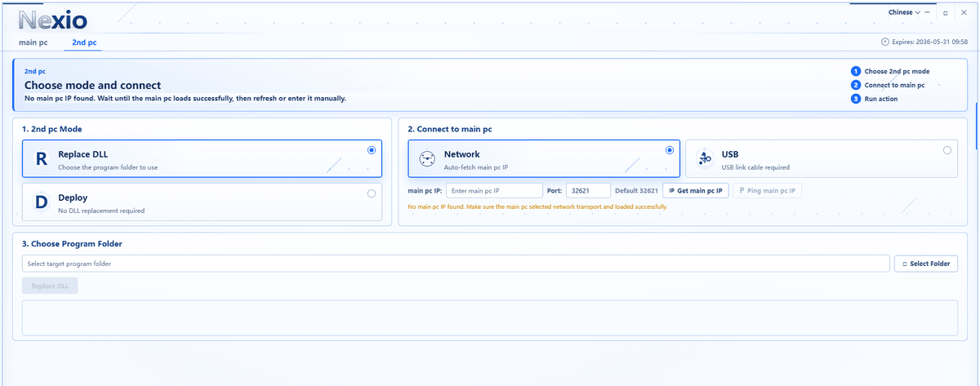Select the USB radio button

[x=947, y=150]
